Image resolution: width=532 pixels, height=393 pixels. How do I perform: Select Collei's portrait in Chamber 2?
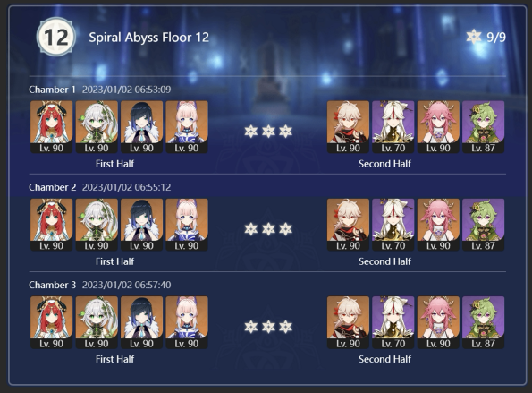[484, 225]
